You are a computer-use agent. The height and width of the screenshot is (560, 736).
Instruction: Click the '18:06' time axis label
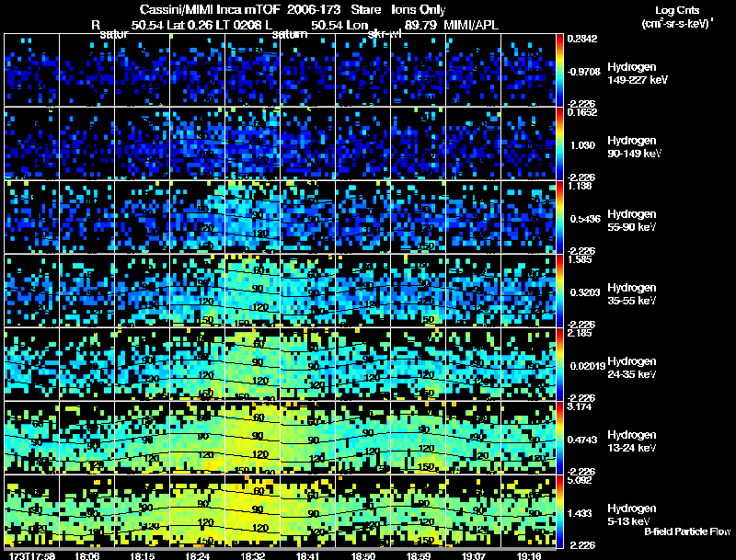click(86, 555)
